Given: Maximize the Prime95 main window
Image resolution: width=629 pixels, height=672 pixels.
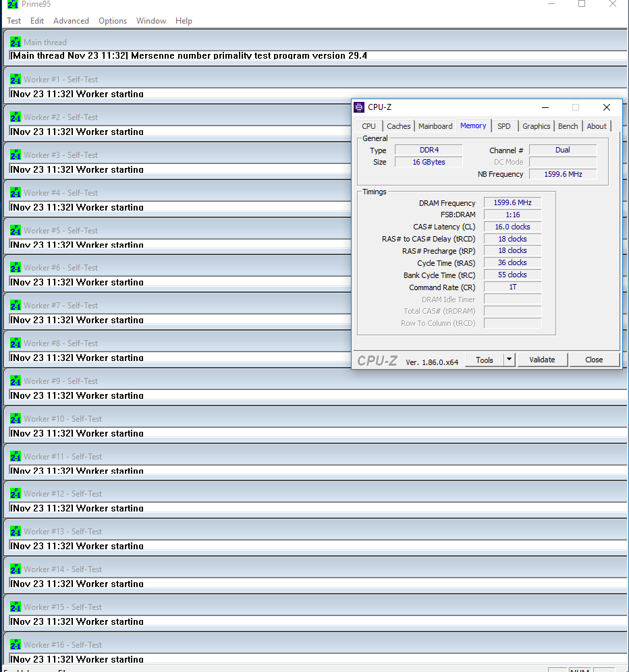Looking at the screenshot, I should (582, 4).
